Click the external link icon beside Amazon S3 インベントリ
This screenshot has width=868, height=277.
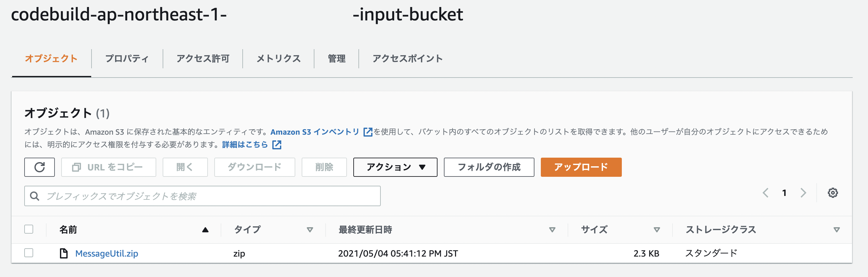pyautogui.click(x=368, y=132)
